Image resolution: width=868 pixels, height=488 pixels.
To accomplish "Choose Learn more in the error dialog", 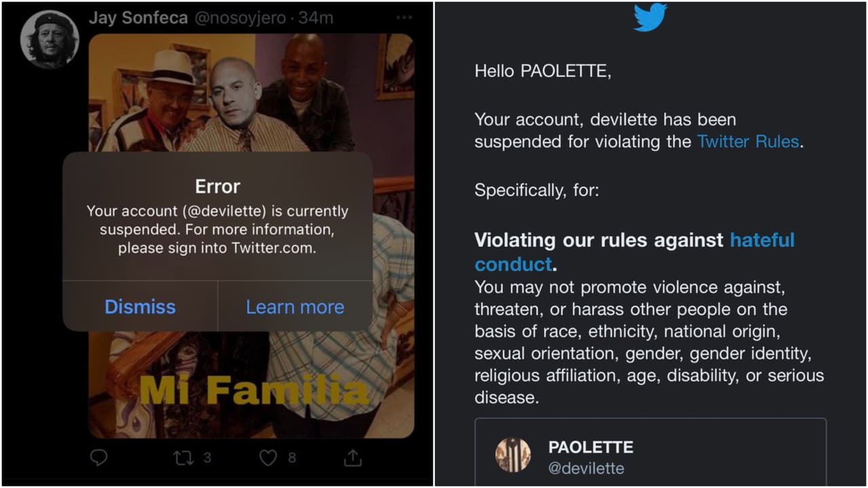I will tap(295, 307).
